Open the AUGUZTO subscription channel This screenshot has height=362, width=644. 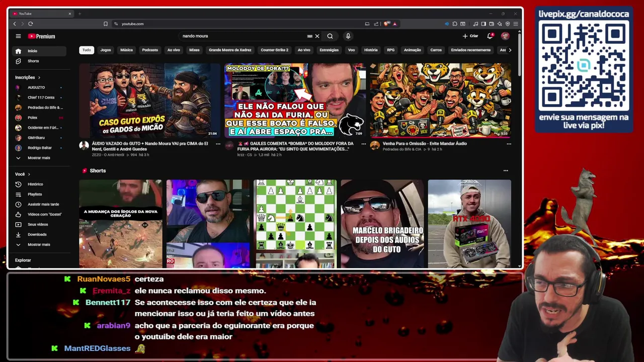(x=39, y=87)
